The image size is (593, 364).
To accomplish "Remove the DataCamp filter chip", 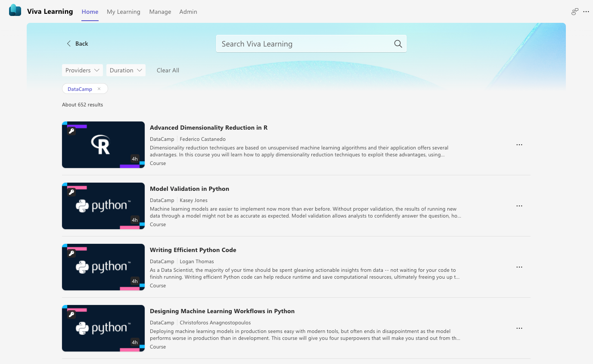I will (x=99, y=89).
